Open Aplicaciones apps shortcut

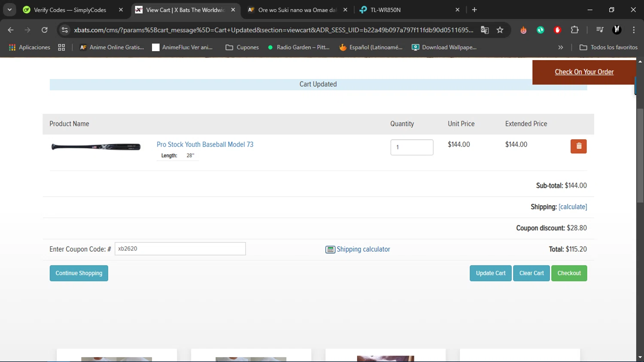click(x=29, y=47)
